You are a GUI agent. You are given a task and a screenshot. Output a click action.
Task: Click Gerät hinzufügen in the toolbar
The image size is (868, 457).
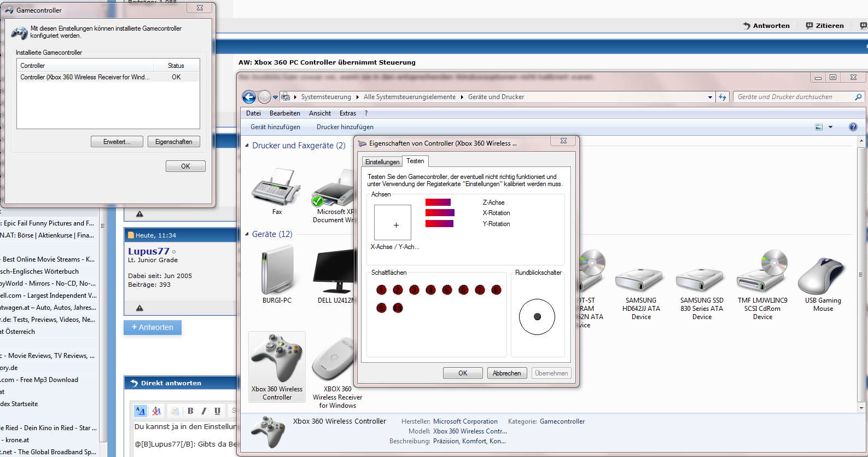point(275,127)
